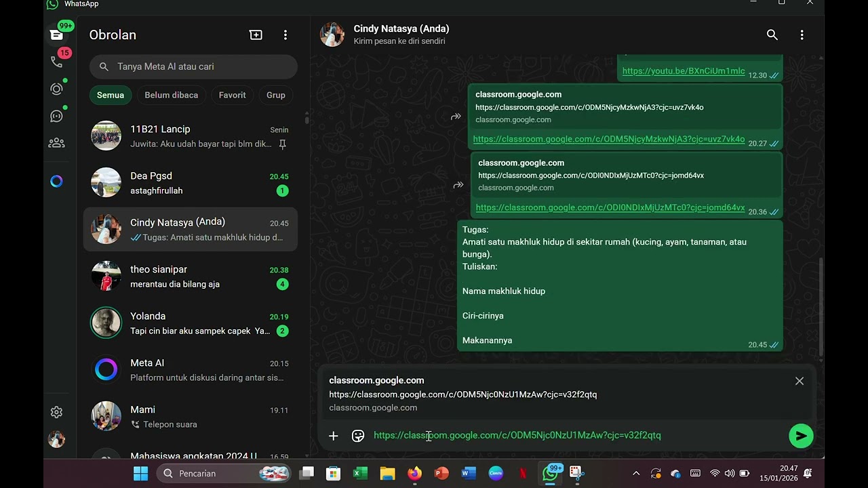Start a new chat with the compose icon

point(256,35)
